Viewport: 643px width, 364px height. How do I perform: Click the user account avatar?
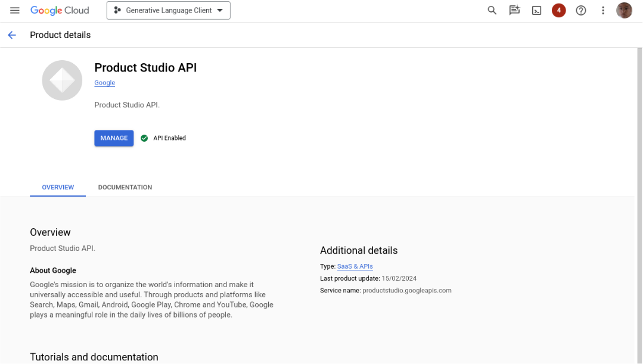click(624, 11)
